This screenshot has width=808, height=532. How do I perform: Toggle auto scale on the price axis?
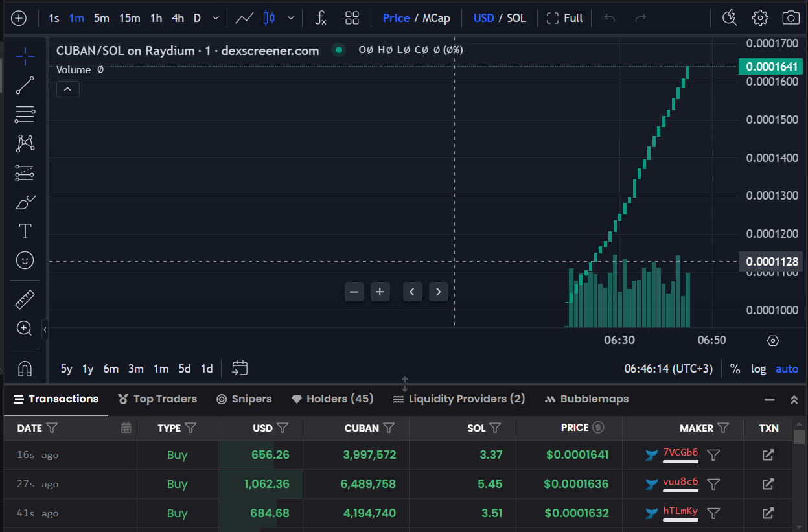pyautogui.click(x=787, y=369)
